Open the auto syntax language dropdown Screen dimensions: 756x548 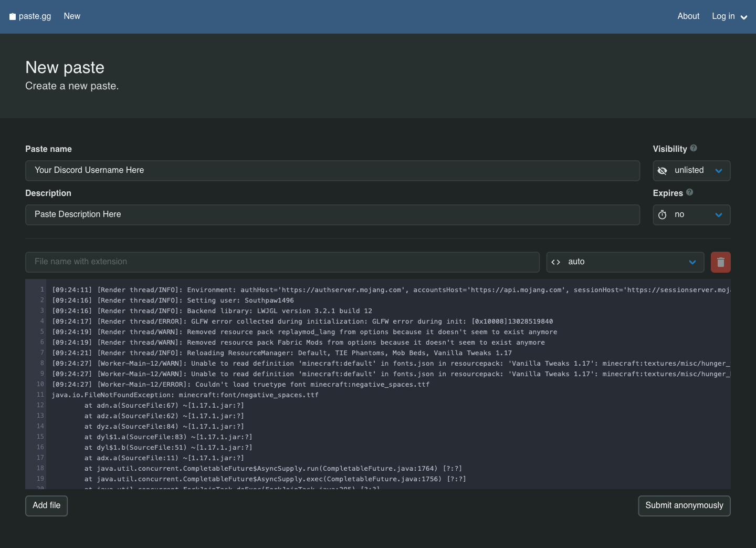625,262
